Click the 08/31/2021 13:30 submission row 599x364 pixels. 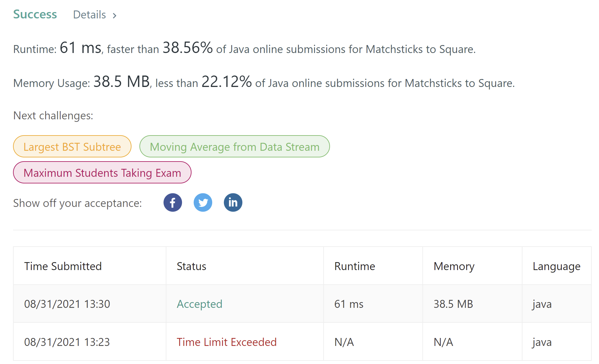(x=302, y=304)
